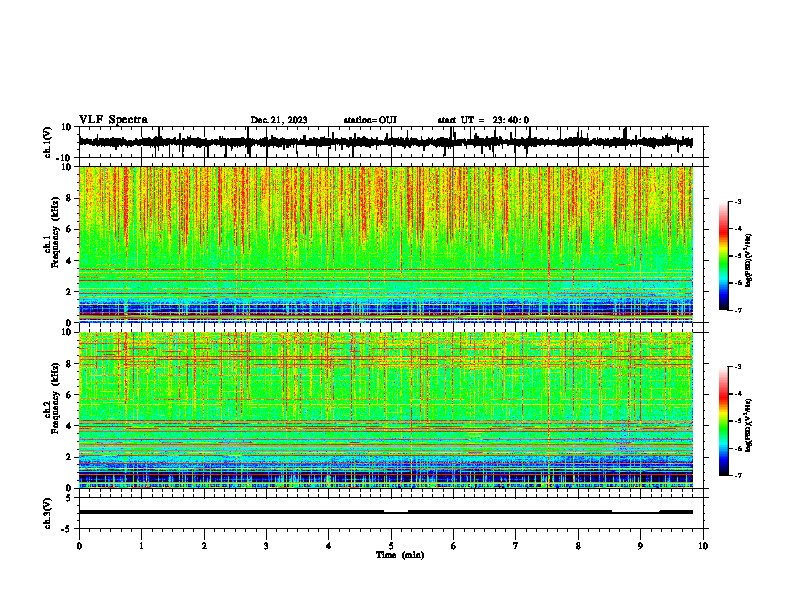
Task: Click the ch.2 color scale bar
Action: pyautogui.click(x=724, y=421)
